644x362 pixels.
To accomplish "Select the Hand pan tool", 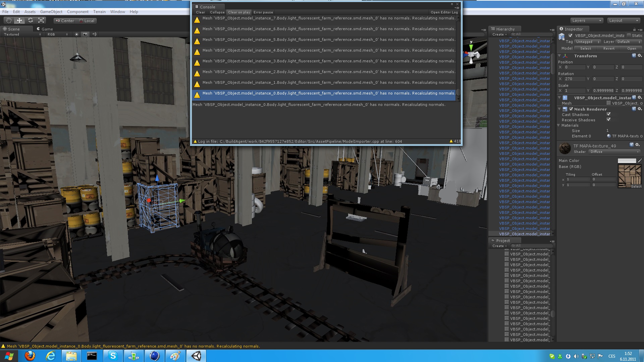I will pos(9,20).
